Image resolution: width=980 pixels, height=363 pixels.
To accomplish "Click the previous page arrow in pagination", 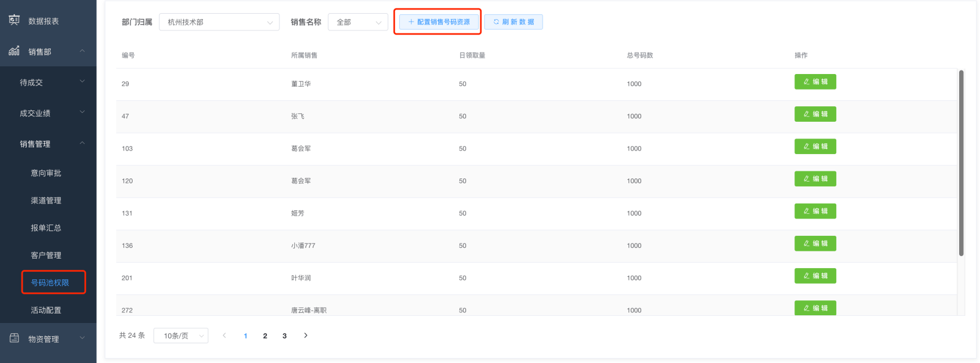I will pos(224,336).
